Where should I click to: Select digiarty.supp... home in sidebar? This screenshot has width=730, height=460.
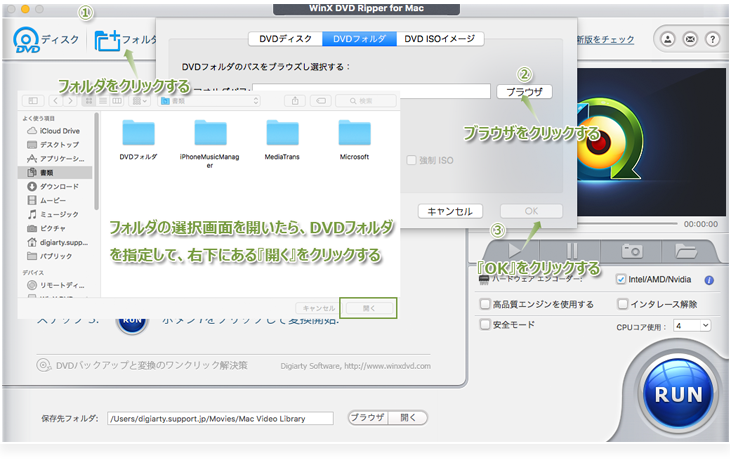(x=56, y=243)
